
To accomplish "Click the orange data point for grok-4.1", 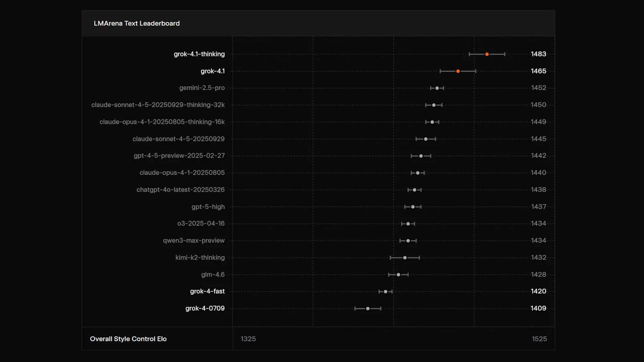I will [458, 71].
